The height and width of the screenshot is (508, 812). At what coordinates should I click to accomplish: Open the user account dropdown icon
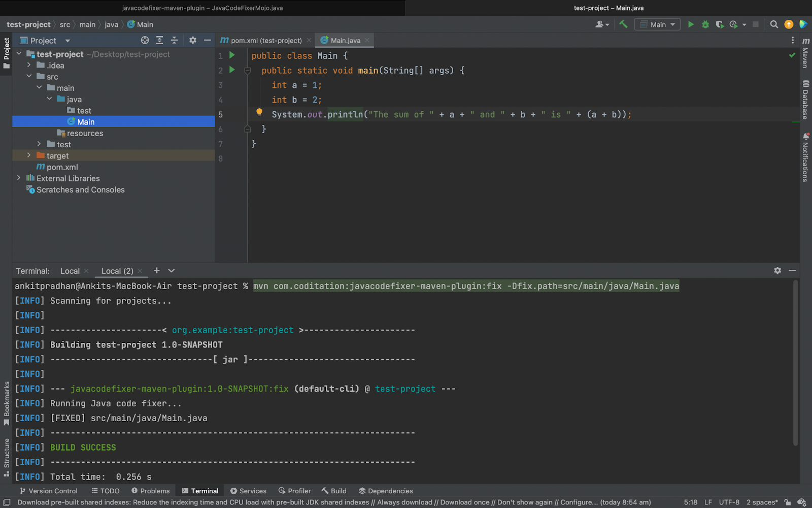[602, 24]
